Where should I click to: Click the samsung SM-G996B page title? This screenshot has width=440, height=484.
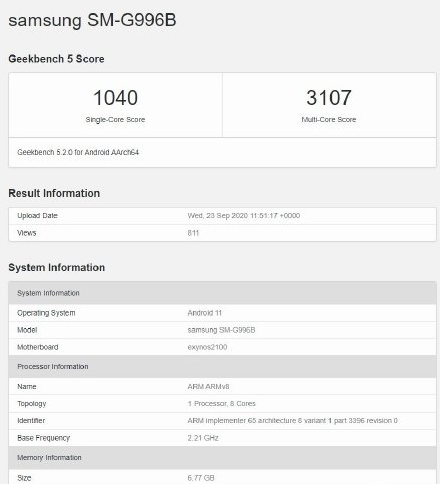92,20
